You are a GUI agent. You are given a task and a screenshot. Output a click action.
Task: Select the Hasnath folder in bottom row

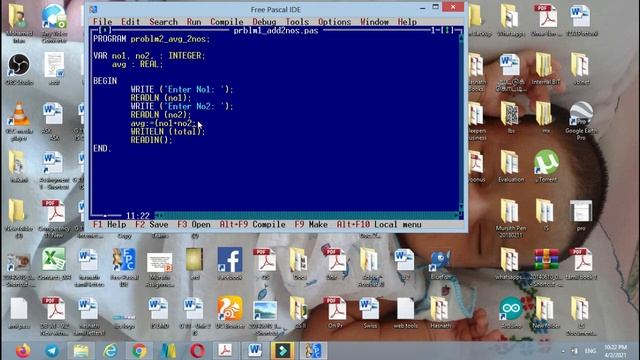440,312
